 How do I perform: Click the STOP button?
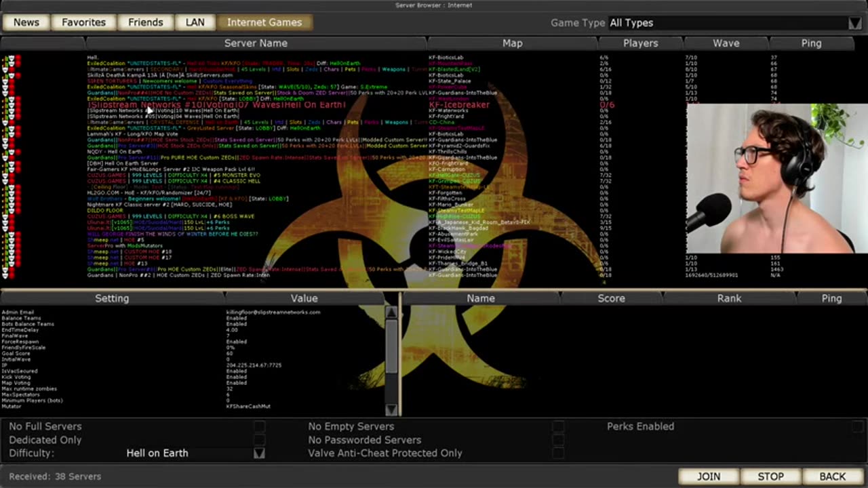coord(770,476)
